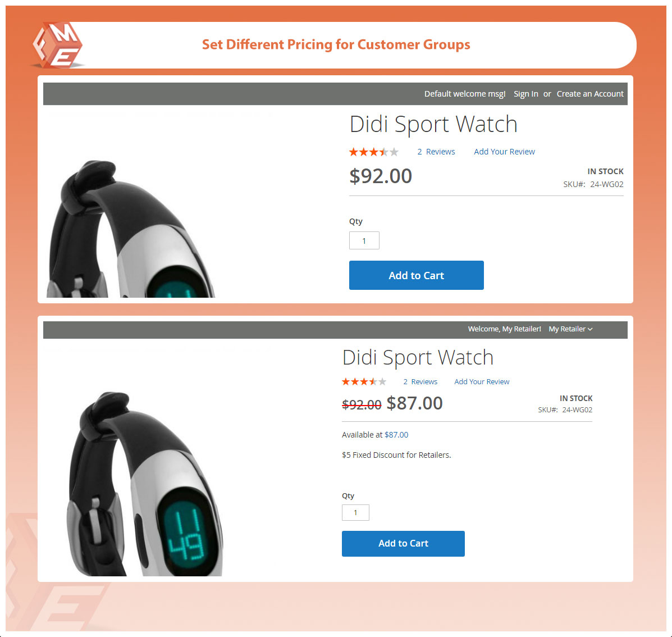
Task: Click the FME cube logo icon
Action: click(58, 45)
